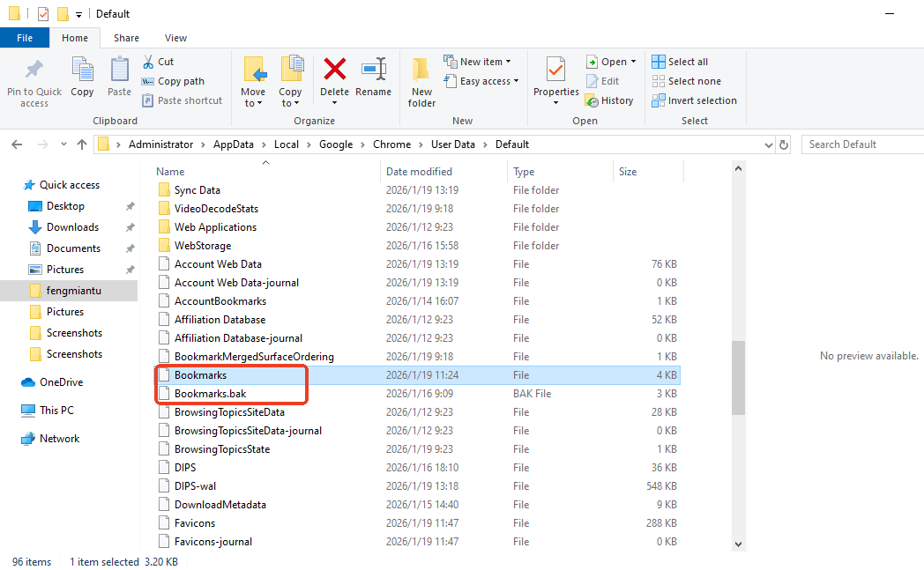Click the refresh icon in the address bar
Screen dimensions: 924x570
pos(784,144)
